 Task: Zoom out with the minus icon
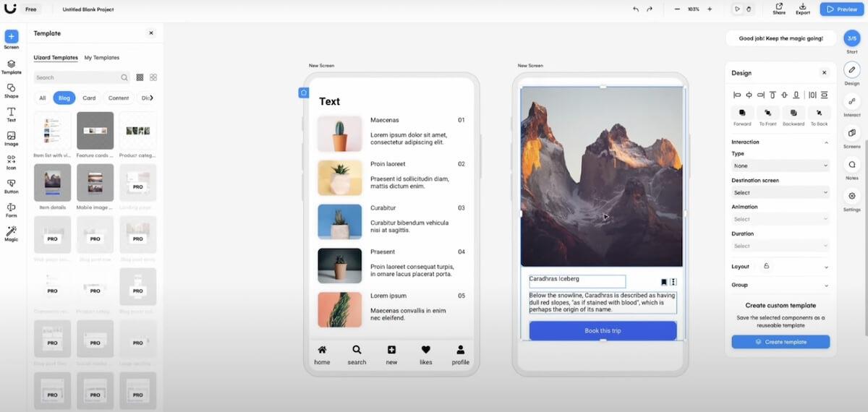pos(677,9)
